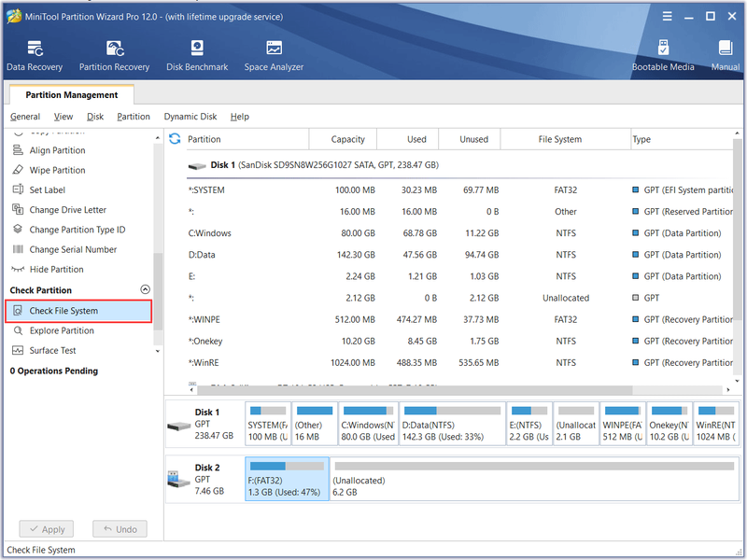Click the Apply button

[x=47, y=529]
